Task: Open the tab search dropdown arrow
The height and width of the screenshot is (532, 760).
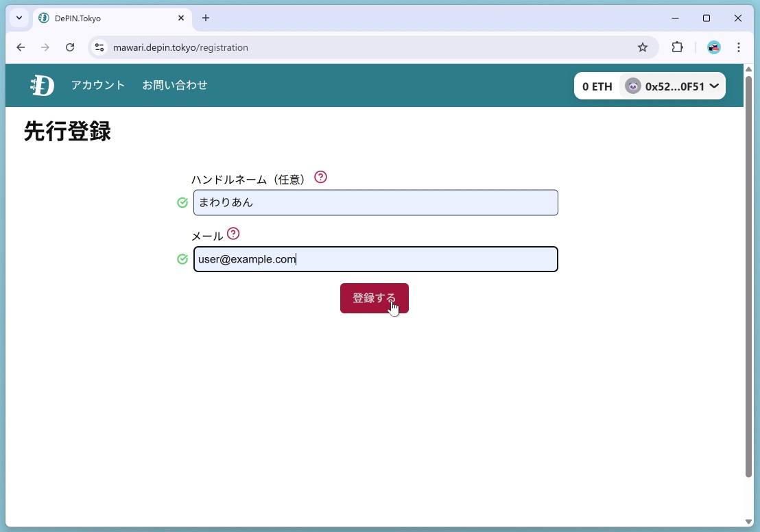Action: (x=19, y=18)
